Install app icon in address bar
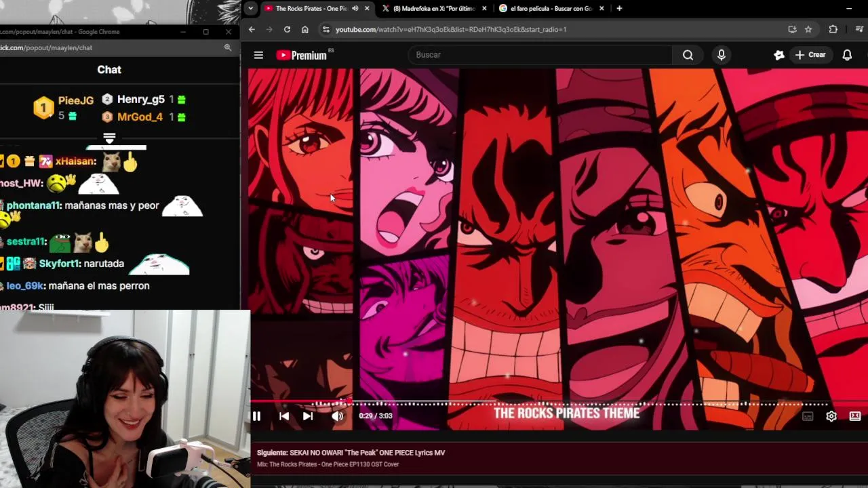Screen dimensions: 868x488 click(792, 29)
